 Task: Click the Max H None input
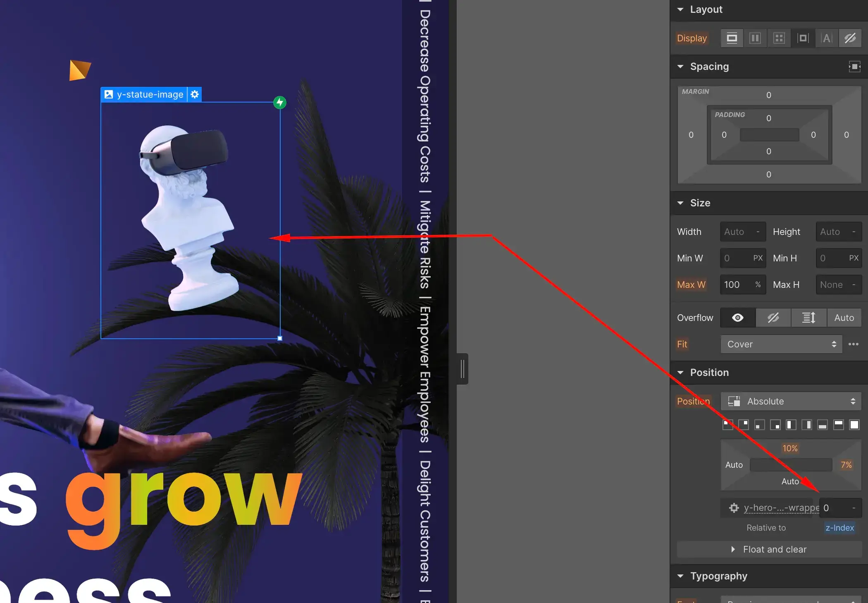pos(839,285)
